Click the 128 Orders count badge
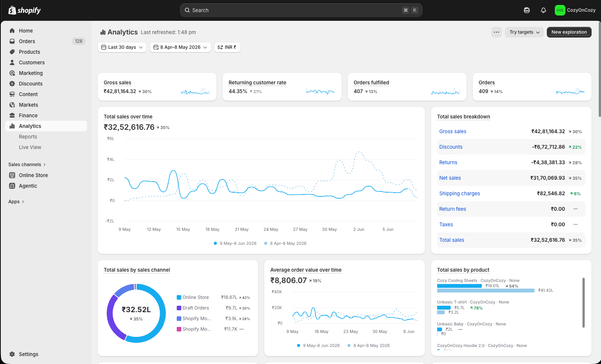The height and width of the screenshot is (364, 601). coord(79,41)
